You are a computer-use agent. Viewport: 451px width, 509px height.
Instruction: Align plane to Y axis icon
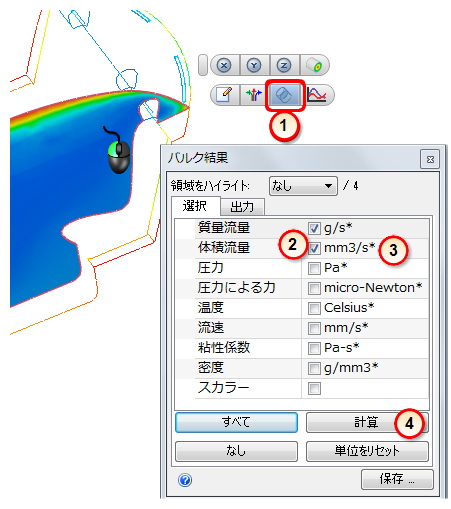tap(254, 65)
